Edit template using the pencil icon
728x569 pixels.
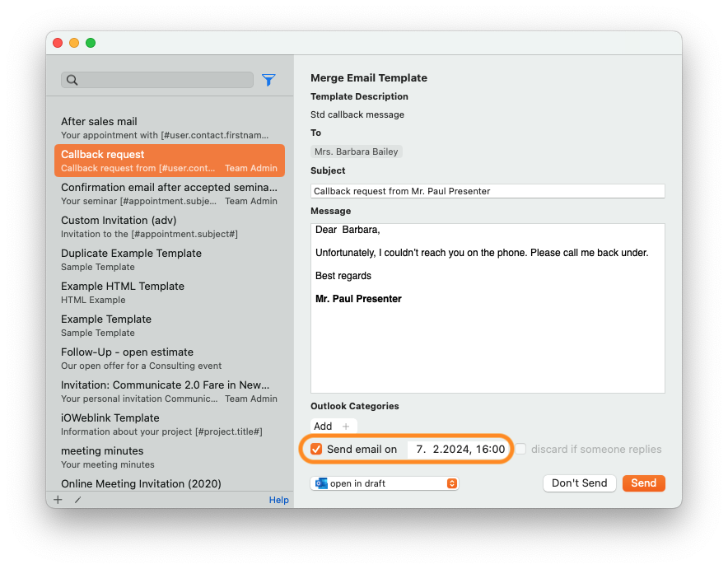click(x=77, y=500)
